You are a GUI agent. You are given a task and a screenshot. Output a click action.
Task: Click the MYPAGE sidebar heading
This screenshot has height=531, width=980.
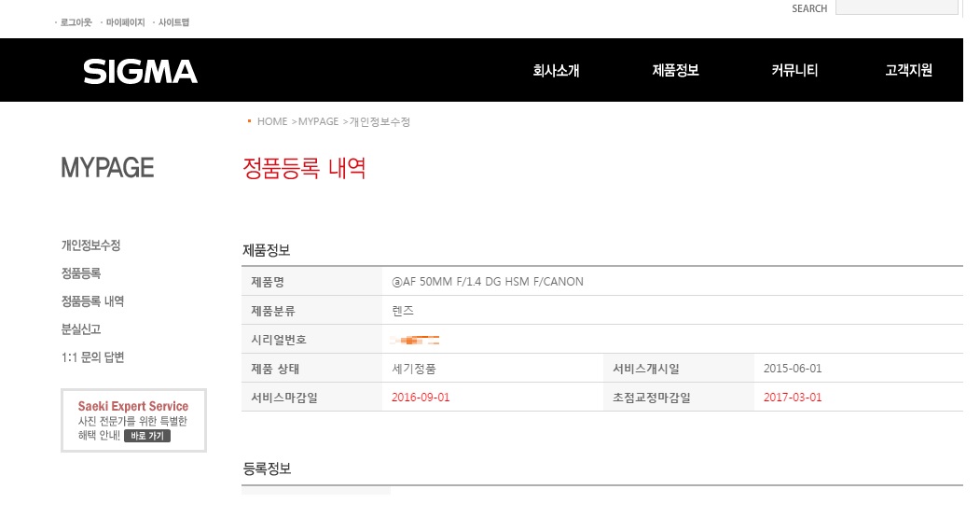107,168
